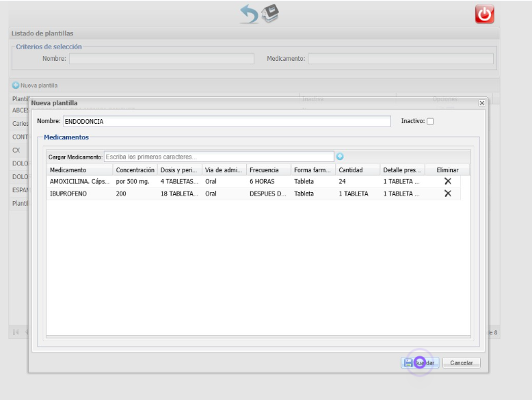
Task: Remove IBUPROFENO using its X icon
Action: (448, 194)
